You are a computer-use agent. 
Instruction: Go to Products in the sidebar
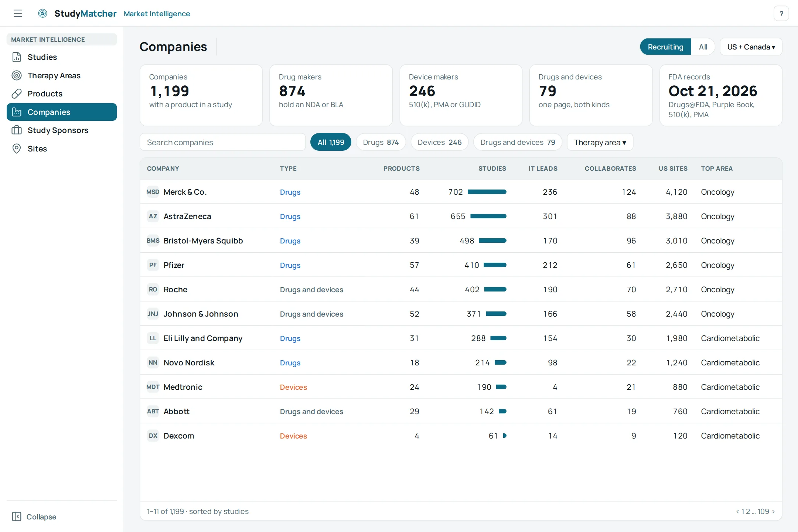[62, 93]
